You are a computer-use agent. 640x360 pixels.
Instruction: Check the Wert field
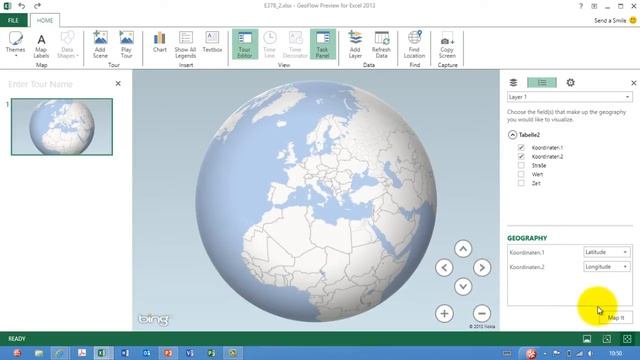click(x=521, y=174)
